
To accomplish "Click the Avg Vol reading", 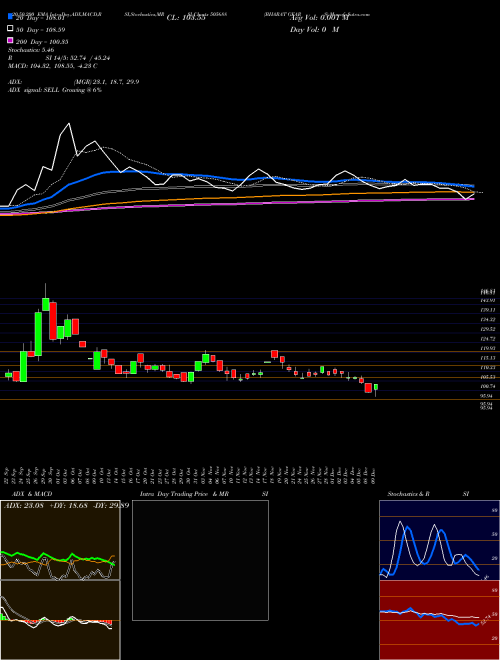I will (319, 18).
